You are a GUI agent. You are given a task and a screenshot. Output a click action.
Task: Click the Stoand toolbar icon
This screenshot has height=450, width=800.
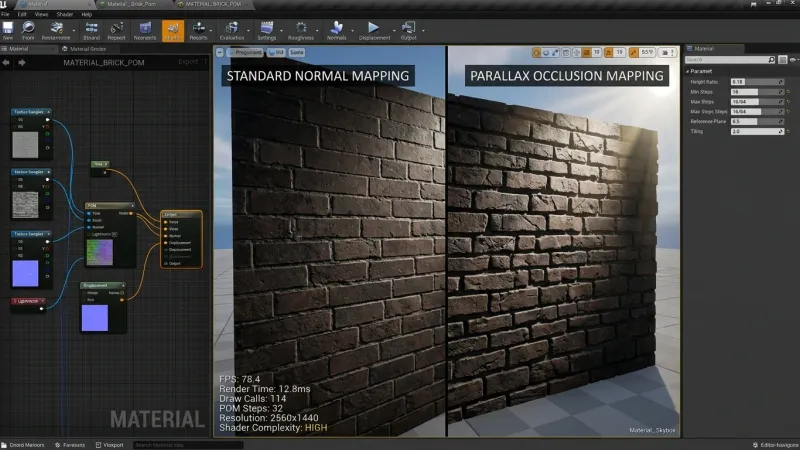pyautogui.click(x=91, y=30)
